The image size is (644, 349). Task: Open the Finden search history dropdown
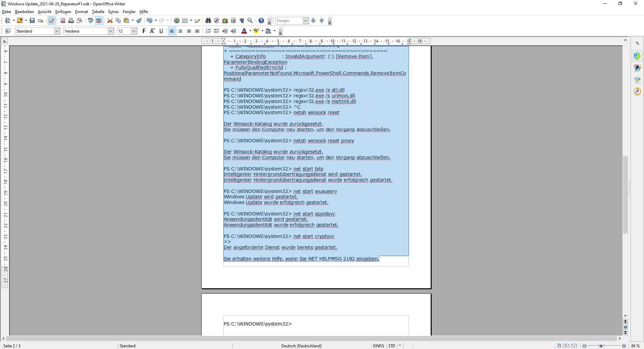pos(306,21)
